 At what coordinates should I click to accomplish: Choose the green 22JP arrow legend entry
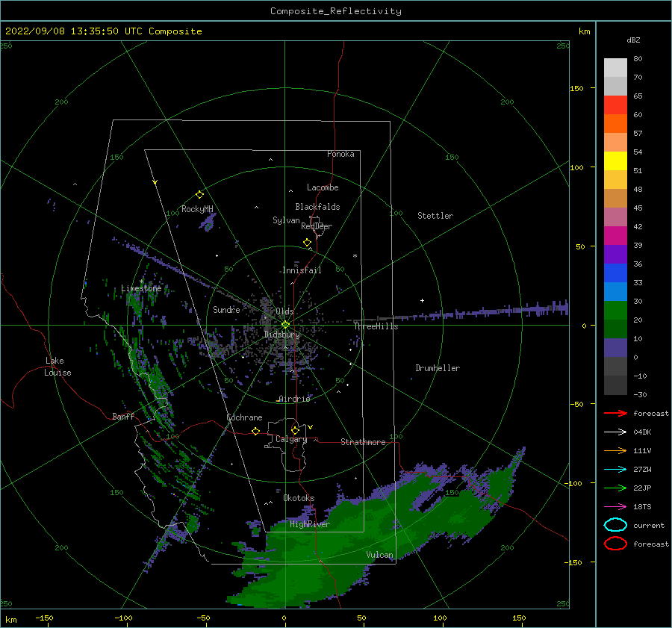[615, 488]
